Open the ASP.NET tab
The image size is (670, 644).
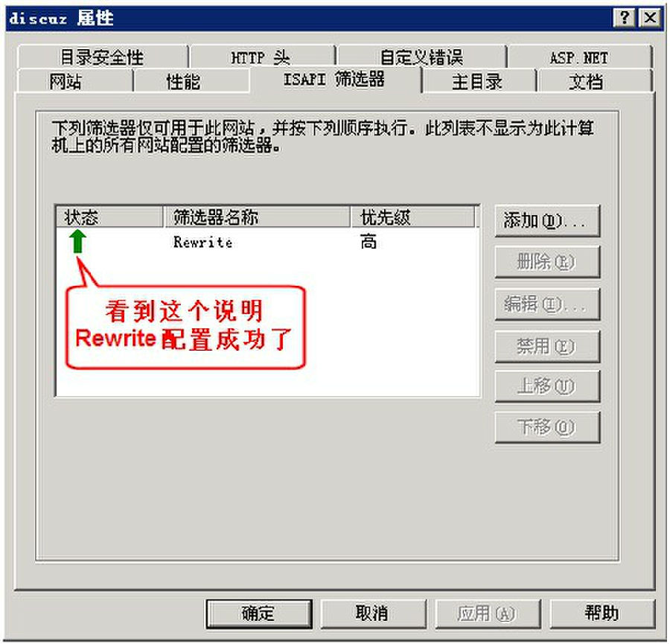(x=579, y=57)
